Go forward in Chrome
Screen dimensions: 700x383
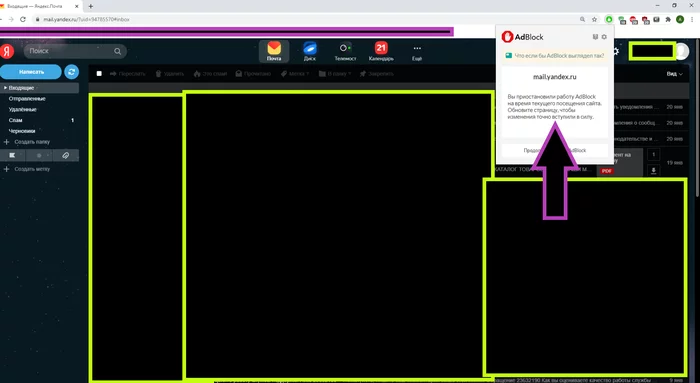coord(11,19)
